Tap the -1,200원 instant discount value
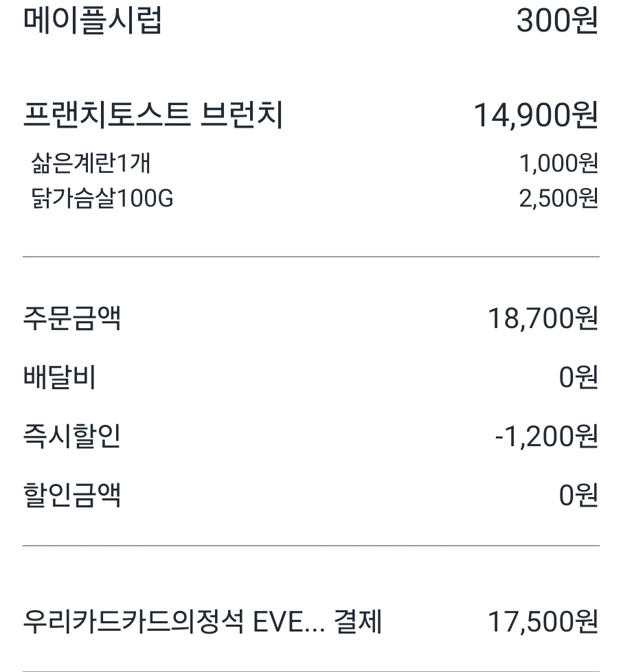621x672 pixels. [546, 437]
